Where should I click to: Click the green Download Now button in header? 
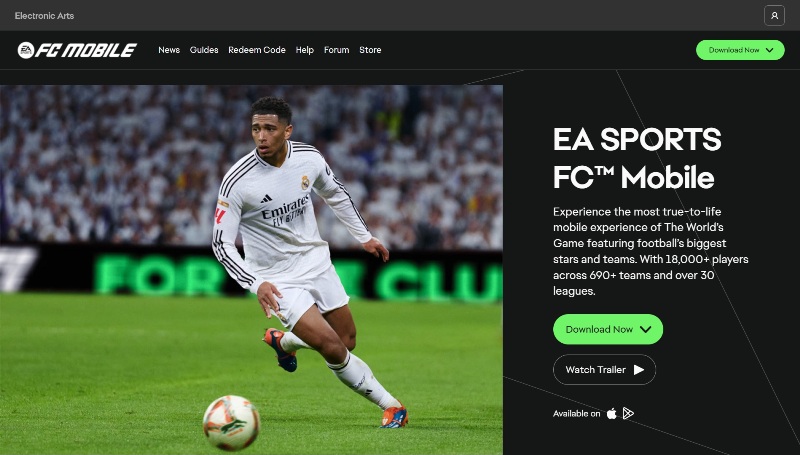740,50
